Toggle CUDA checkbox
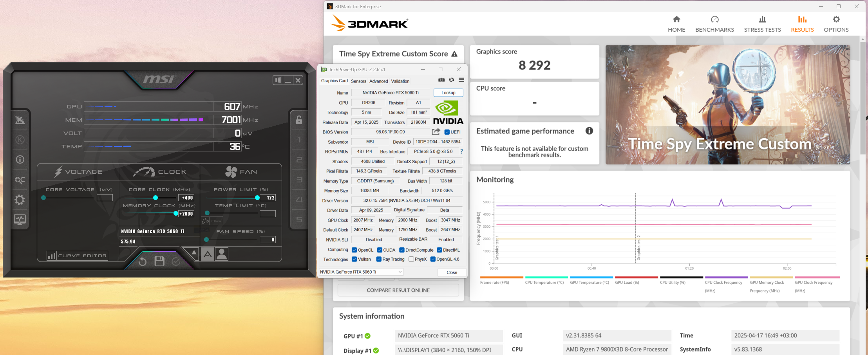Screen dimensions: 868x355 click(380, 250)
